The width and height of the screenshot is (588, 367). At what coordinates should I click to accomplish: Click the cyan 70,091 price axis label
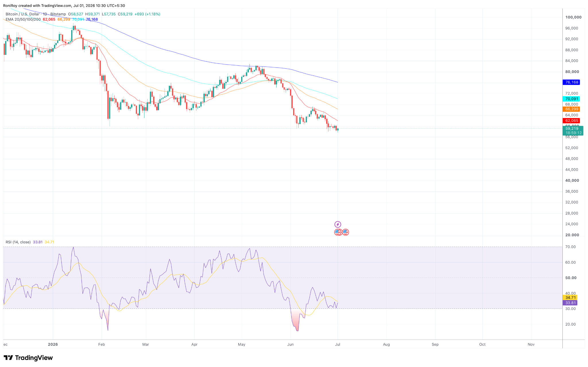tap(571, 99)
